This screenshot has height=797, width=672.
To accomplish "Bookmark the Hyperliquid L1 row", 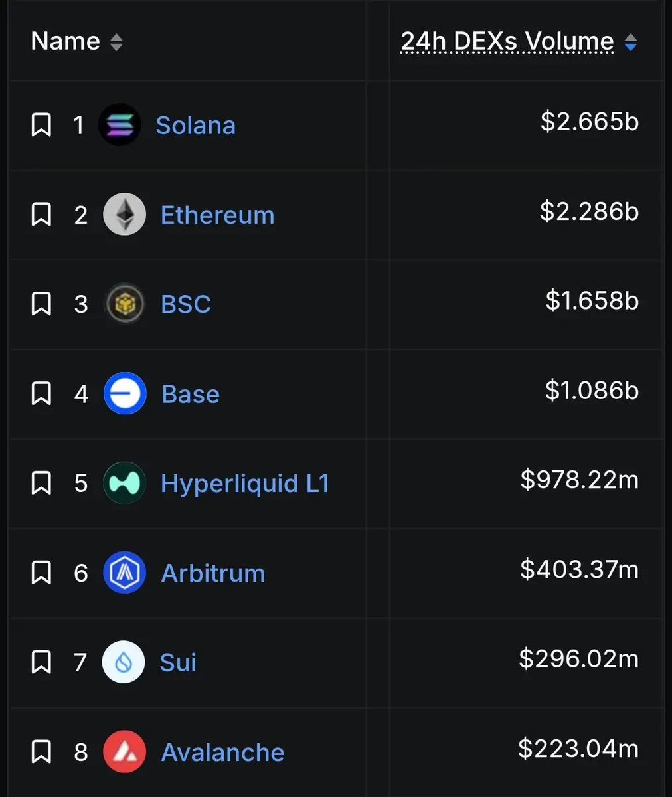I will [41, 484].
